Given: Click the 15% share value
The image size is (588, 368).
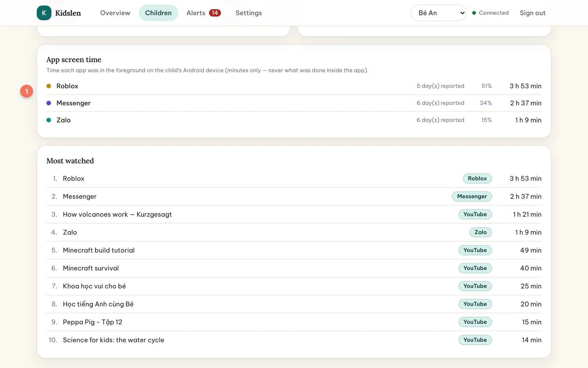Looking at the screenshot, I should tap(487, 120).
